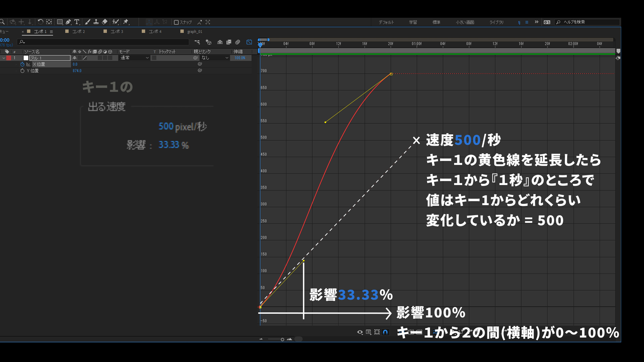The width and height of the screenshot is (644, 362).
Task: Choose the 標準 workspace
Action: (436, 22)
